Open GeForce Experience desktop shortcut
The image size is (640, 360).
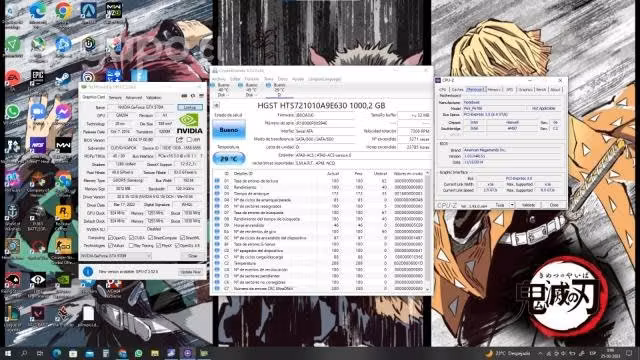click(x=63, y=280)
